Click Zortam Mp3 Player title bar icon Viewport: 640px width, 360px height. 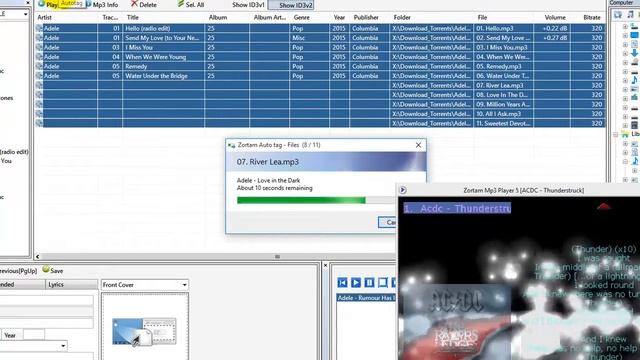click(403, 190)
